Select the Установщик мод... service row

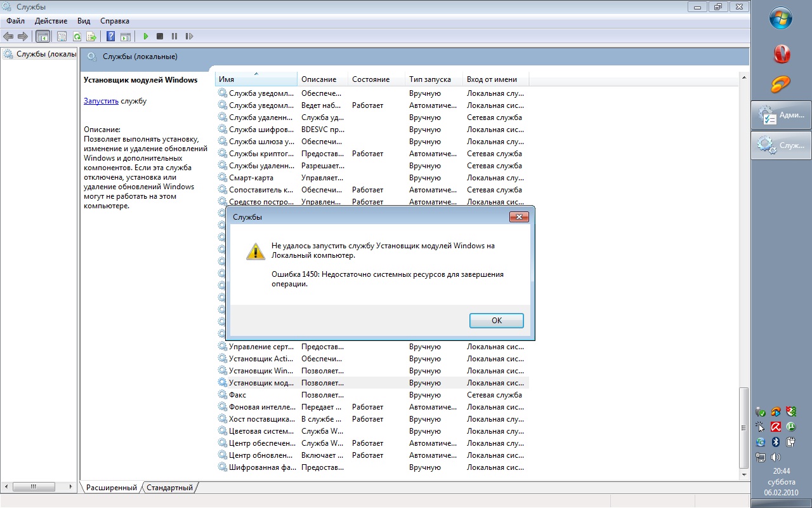[x=372, y=383]
